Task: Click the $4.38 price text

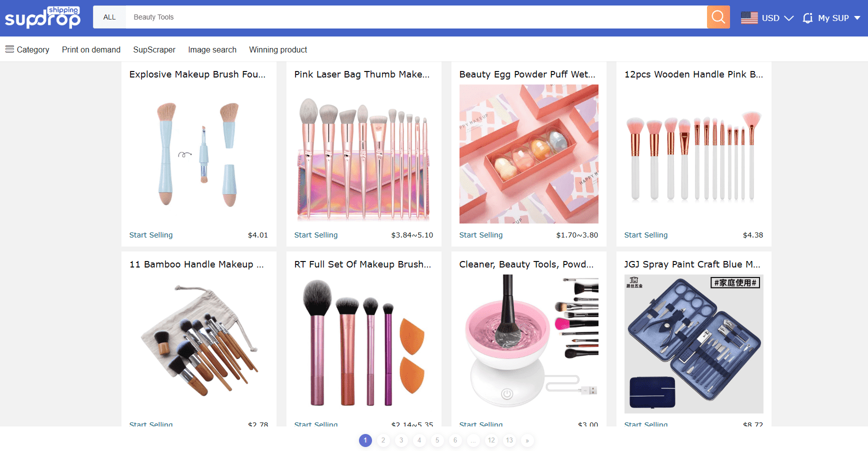Action: pos(753,235)
